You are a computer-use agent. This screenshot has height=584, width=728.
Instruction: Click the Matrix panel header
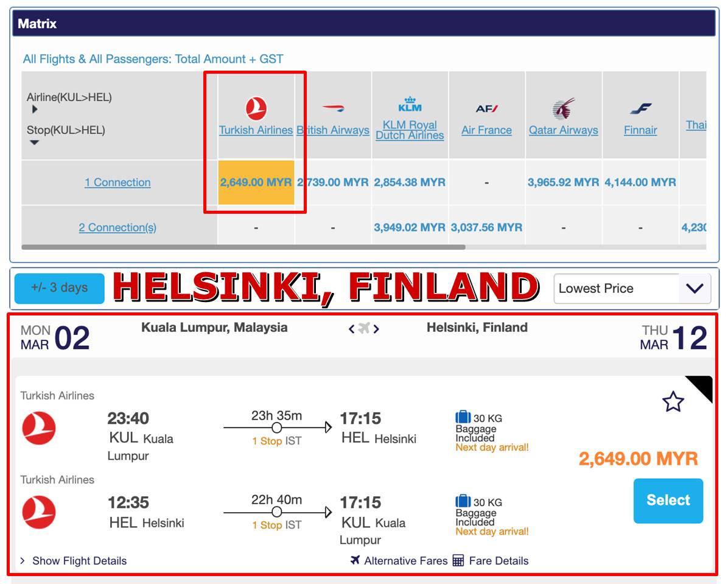coord(365,23)
